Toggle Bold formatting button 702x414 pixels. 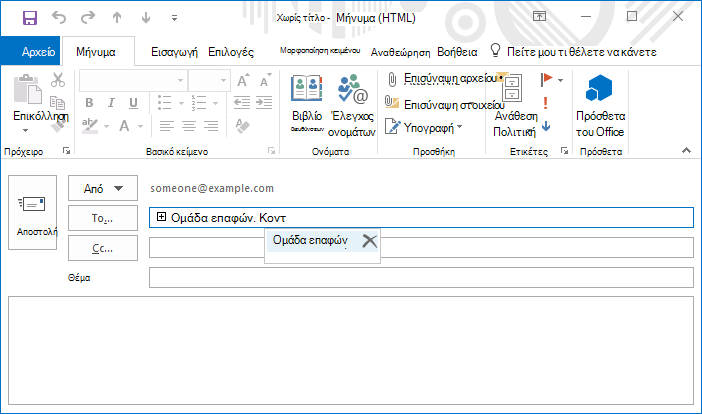click(89, 103)
